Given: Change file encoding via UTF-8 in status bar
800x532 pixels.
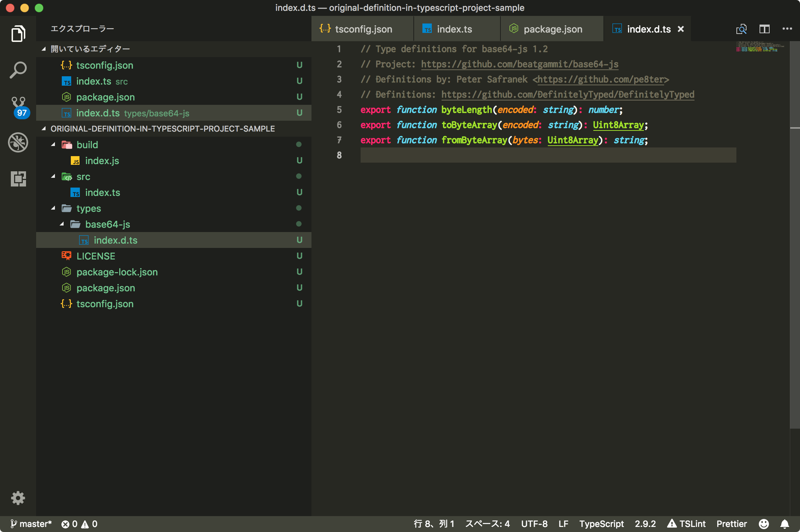Looking at the screenshot, I should coord(534,524).
